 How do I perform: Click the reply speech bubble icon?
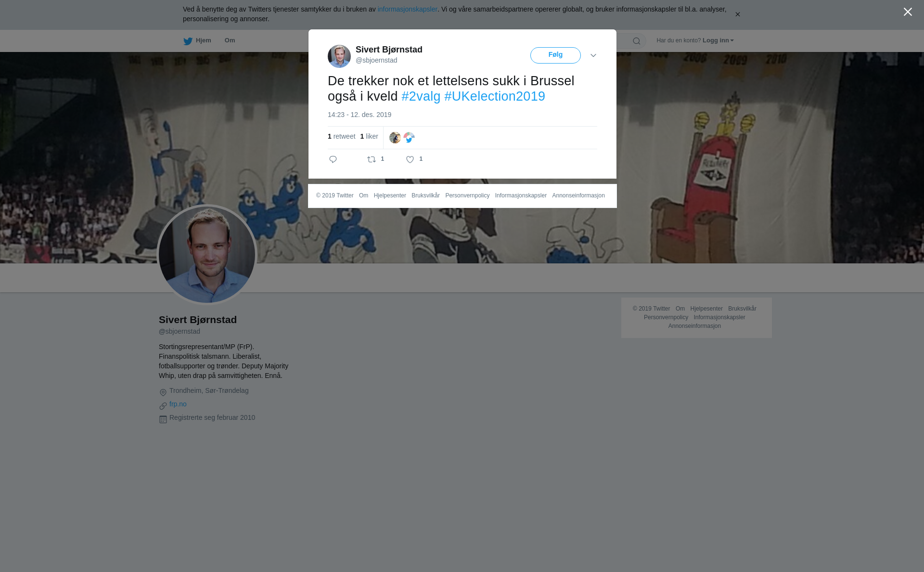(x=333, y=159)
